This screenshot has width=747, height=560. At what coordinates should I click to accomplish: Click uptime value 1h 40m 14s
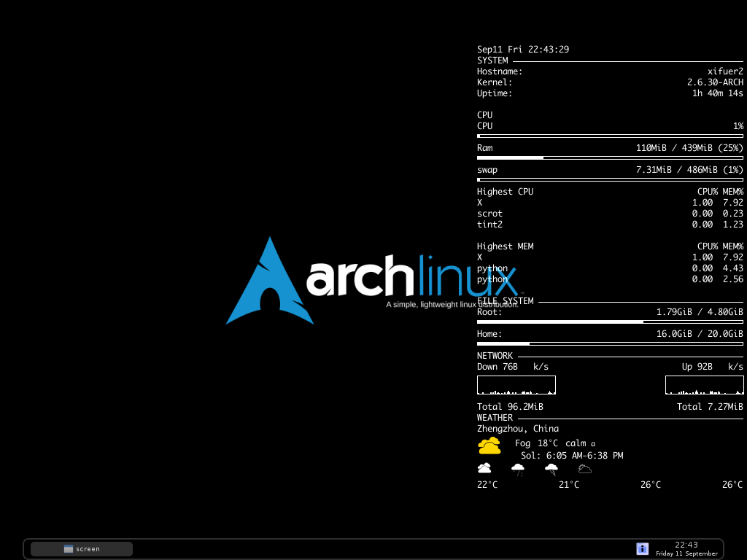pyautogui.click(x=718, y=93)
